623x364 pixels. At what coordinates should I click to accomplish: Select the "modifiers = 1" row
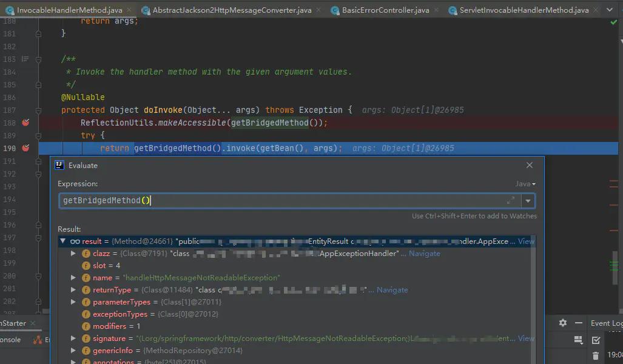click(297, 326)
